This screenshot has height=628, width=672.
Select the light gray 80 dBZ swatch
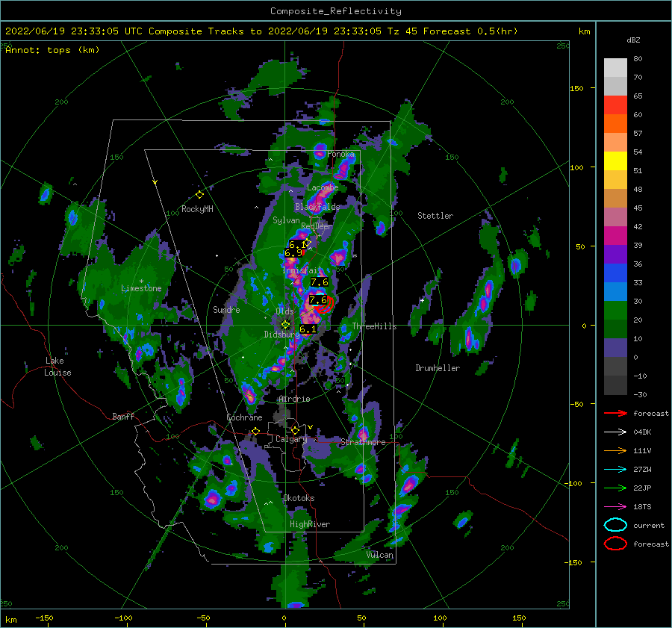coord(615,67)
